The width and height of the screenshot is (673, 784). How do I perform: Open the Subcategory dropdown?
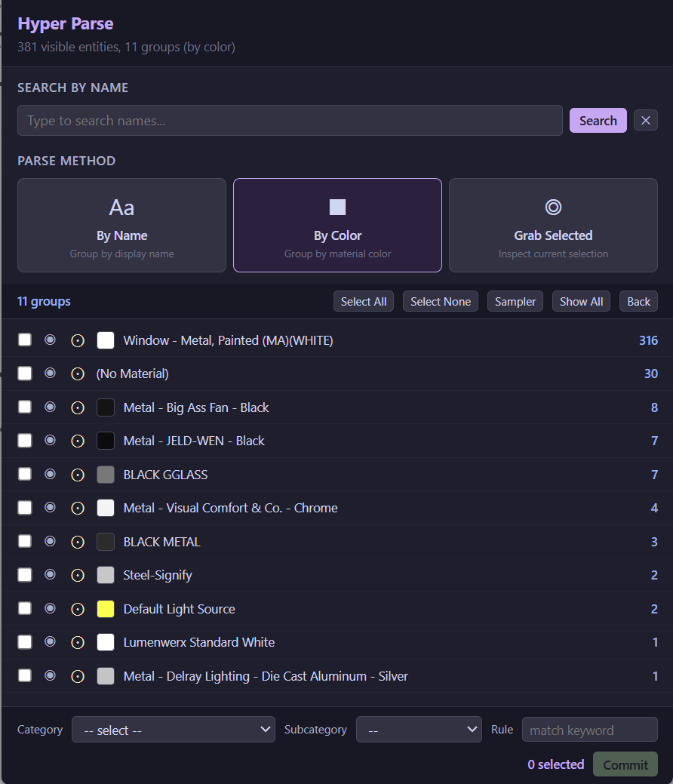pos(419,730)
